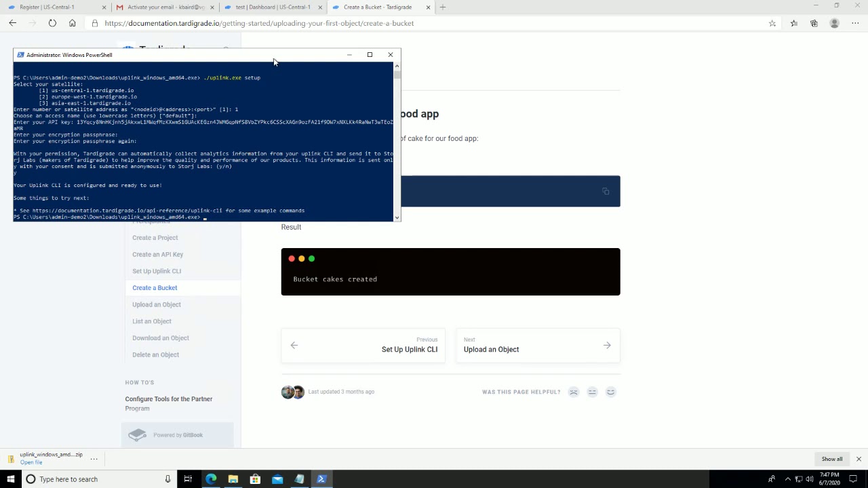
Task: Close the test Dashboard tab
Action: pyautogui.click(x=320, y=7)
